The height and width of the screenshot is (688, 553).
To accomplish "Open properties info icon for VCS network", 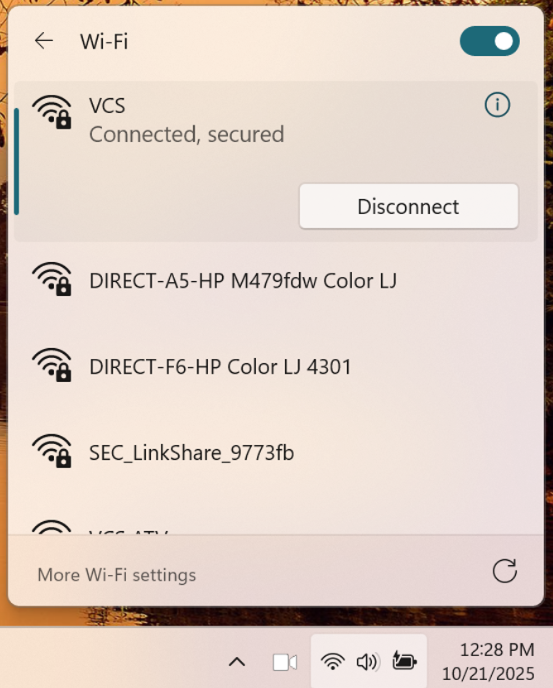I will 497,105.
